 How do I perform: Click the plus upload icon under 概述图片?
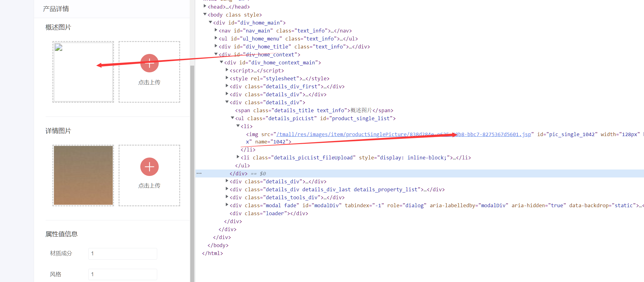pyautogui.click(x=150, y=63)
